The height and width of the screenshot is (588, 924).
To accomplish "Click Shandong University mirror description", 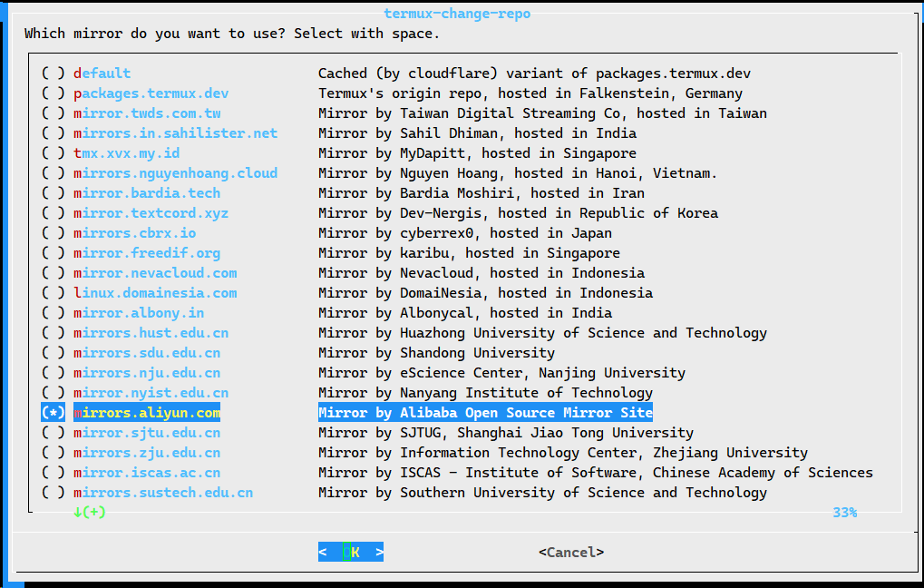I will [436, 353].
